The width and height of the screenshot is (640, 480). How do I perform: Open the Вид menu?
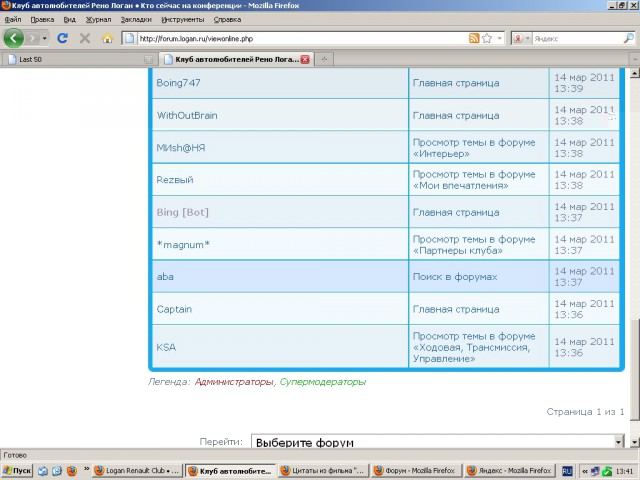click(69, 20)
